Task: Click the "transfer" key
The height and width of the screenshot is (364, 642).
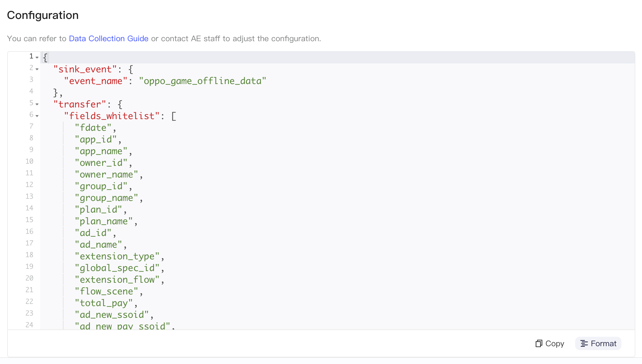Action: point(80,104)
